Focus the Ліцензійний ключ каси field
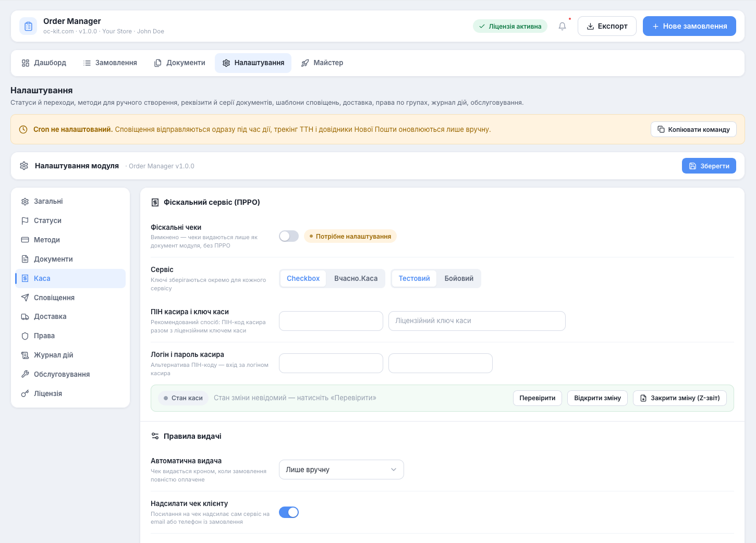The height and width of the screenshot is (543, 756). tap(477, 321)
